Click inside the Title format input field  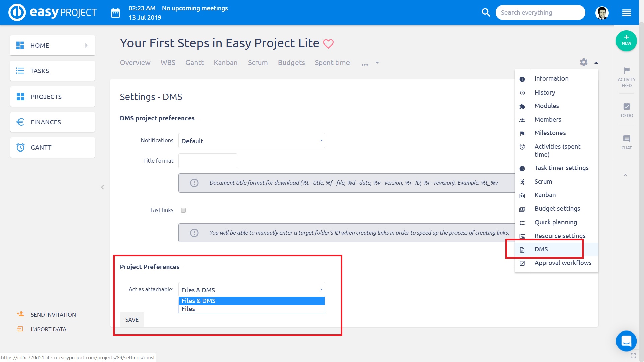coord(208,161)
